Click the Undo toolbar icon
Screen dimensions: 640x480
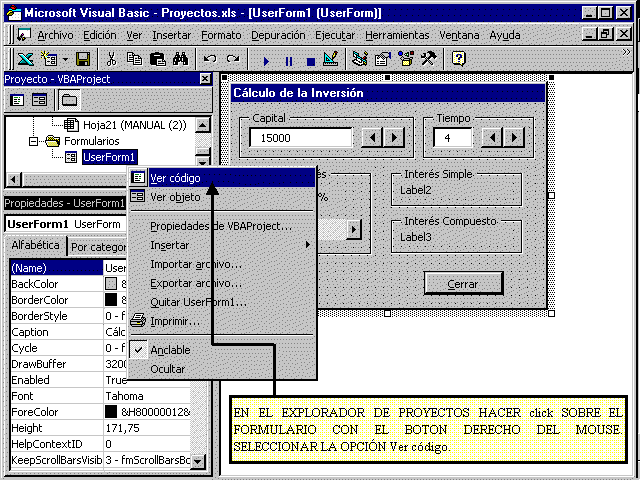click(210, 60)
